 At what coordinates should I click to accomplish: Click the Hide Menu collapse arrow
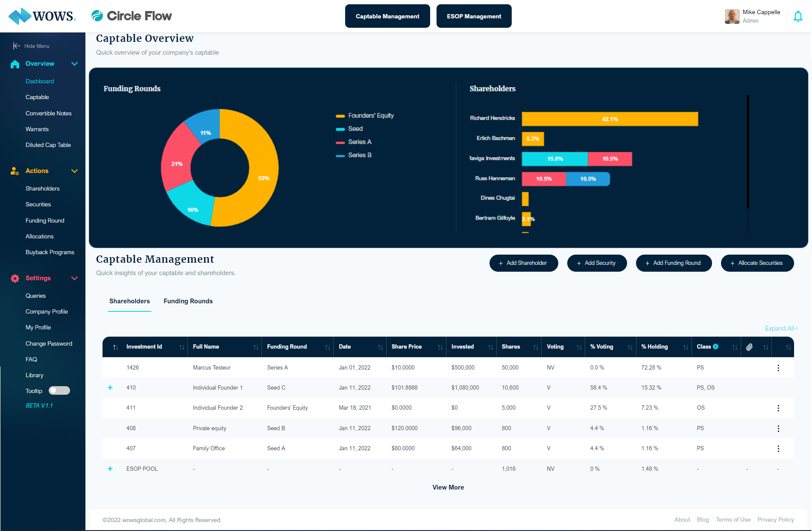point(16,46)
